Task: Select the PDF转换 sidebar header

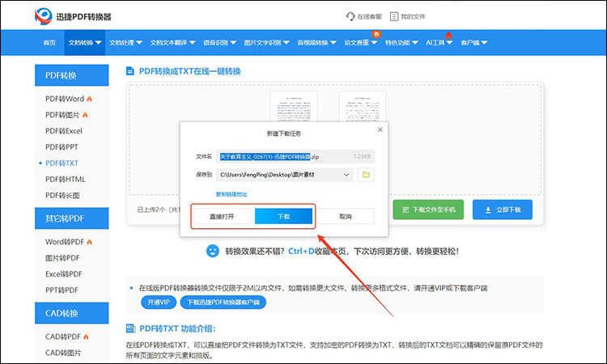Action: [x=71, y=75]
